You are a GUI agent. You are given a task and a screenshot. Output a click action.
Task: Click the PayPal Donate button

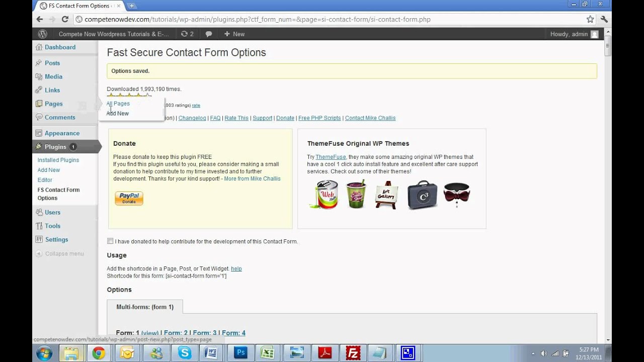coord(129,198)
